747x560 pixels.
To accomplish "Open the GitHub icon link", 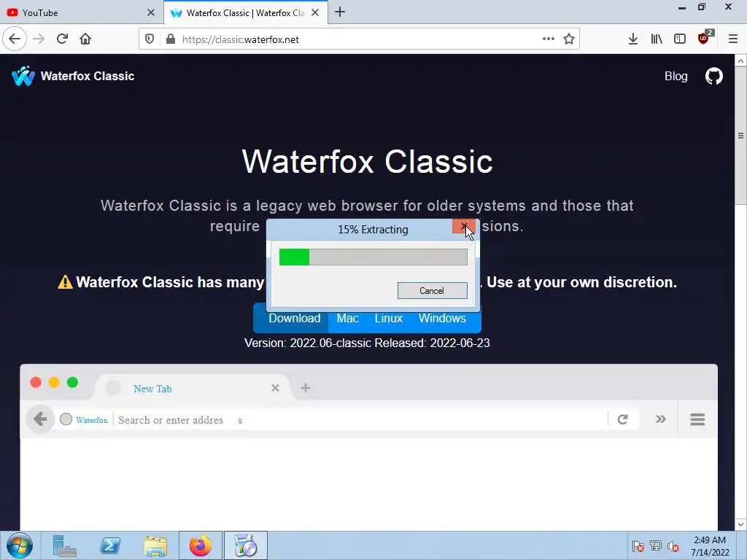I will tap(713, 76).
